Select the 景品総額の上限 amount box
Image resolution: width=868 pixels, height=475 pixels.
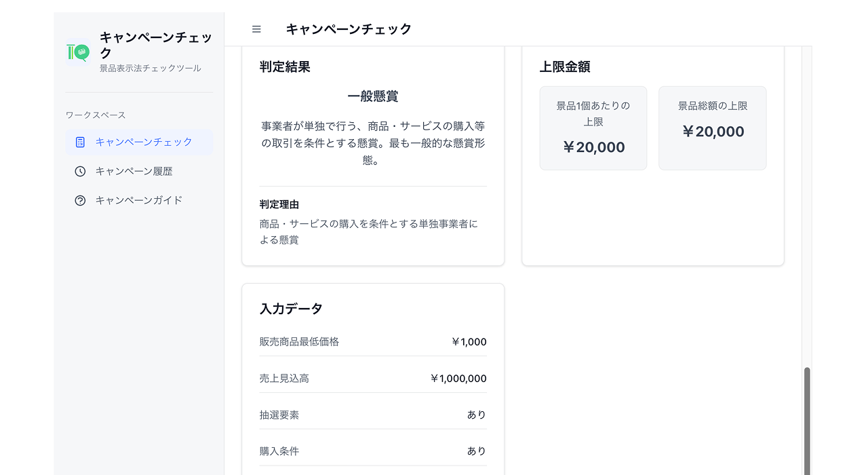pos(713,128)
